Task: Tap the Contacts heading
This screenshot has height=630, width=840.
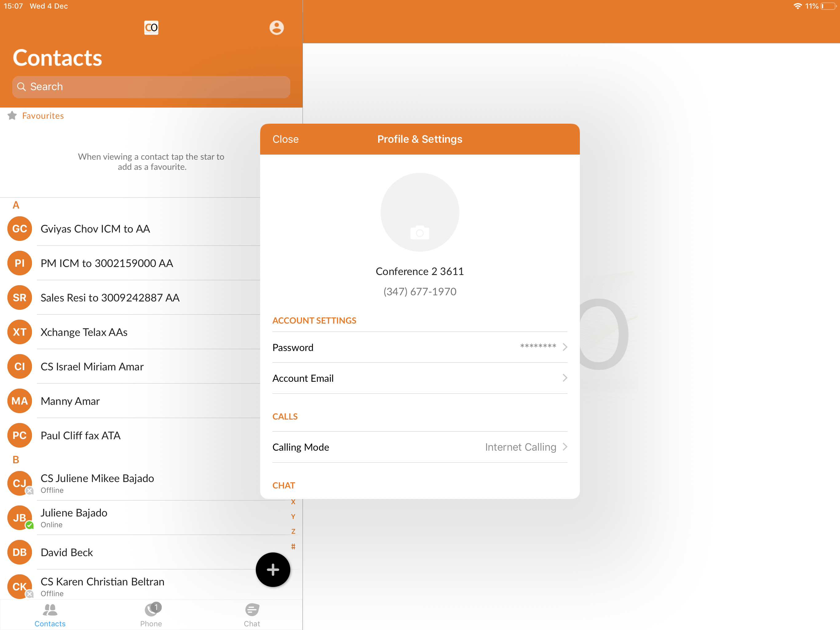Action: click(57, 58)
